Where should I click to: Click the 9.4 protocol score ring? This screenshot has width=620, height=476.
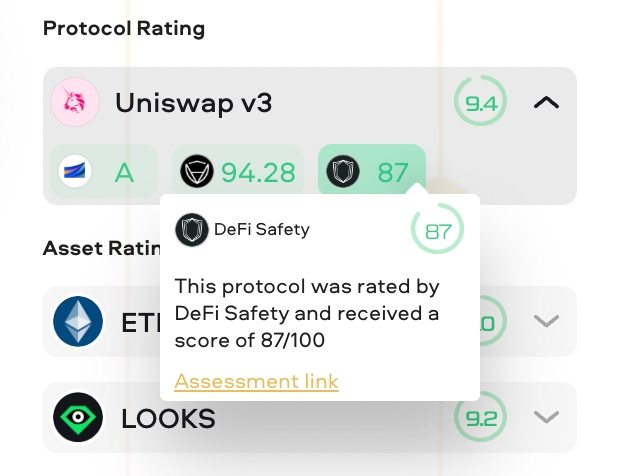click(481, 102)
